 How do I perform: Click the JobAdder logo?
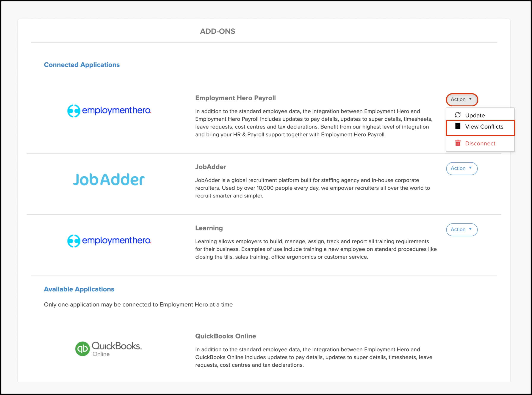[109, 180]
